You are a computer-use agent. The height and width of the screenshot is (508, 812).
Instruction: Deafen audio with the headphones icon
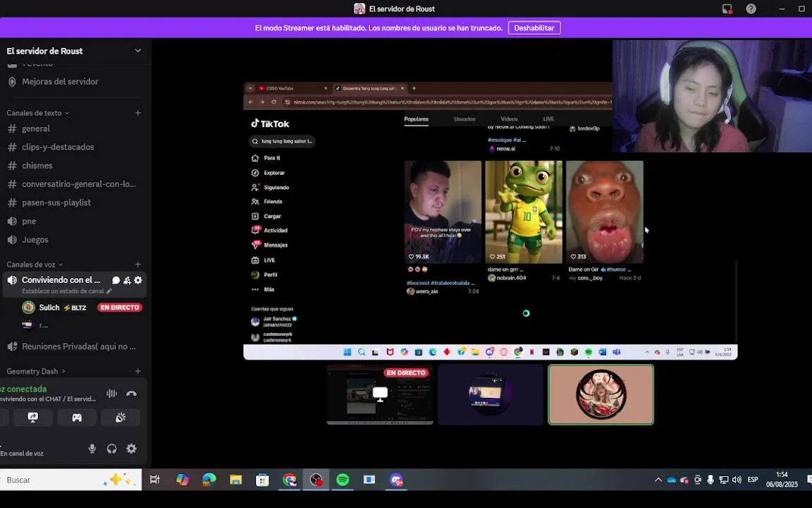(112, 449)
